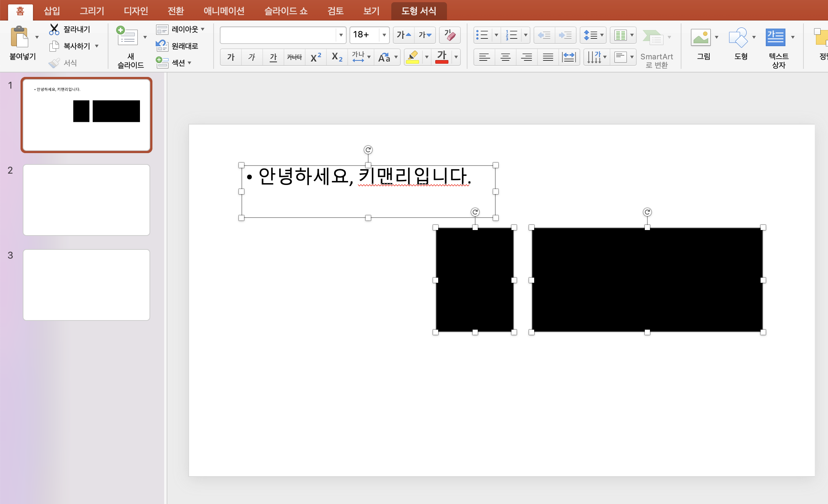
Task: Open the Animations (애니메이션) tab
Action: coord(224,11)
